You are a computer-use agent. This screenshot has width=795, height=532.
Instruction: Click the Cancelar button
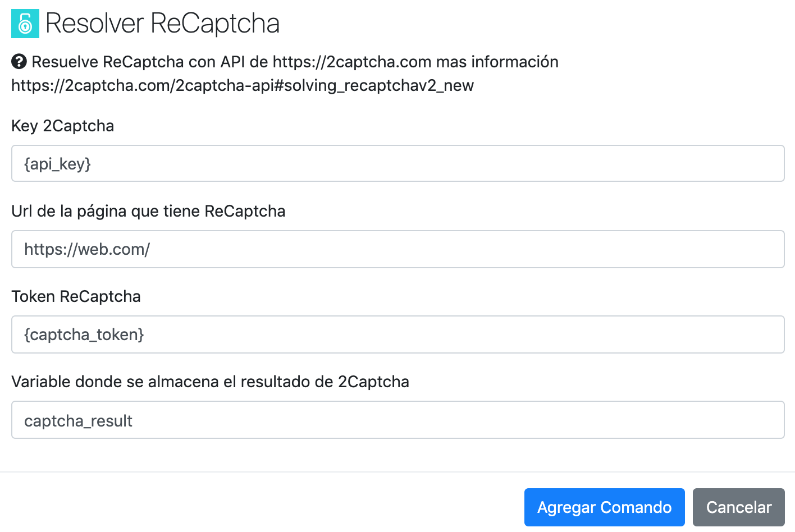tap(738, 507)
